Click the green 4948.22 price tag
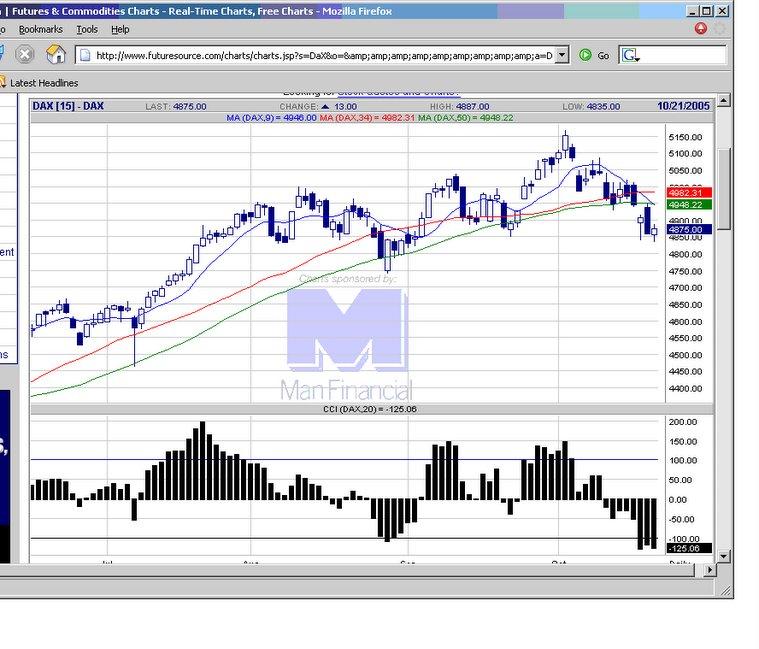The width and height of the screenshot is (759, 649). pyautogui.click(x=689, y=205)
